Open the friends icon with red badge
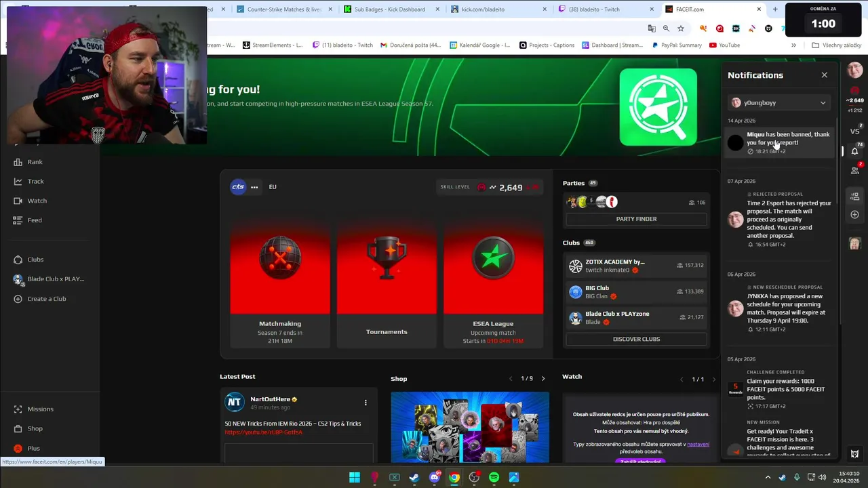This screenshot has height=488, width=868. 854,169
